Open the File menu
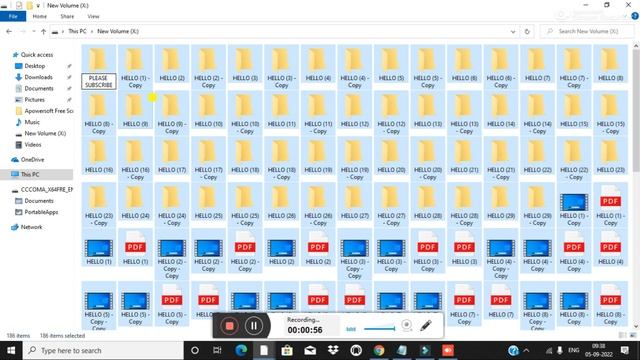 coord(13,16)
